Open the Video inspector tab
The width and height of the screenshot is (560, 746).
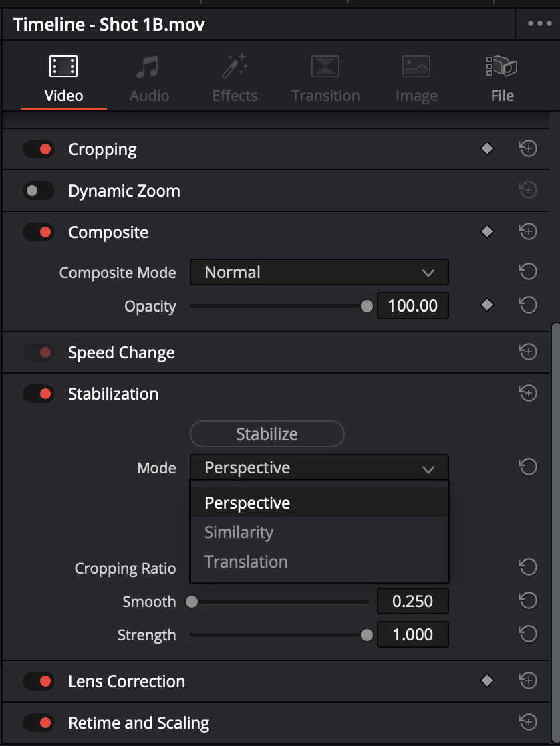pyautogui.click(x=63, y=79)
